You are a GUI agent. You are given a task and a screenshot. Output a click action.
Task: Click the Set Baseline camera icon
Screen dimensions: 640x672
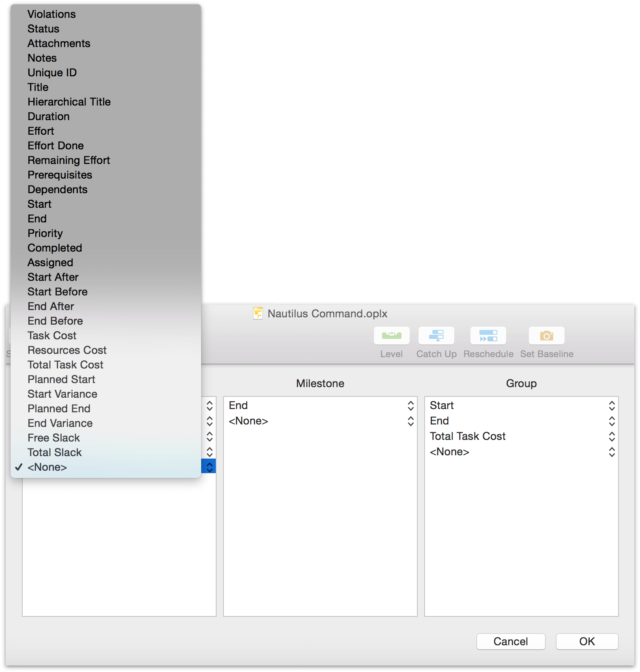click(546, 336)
